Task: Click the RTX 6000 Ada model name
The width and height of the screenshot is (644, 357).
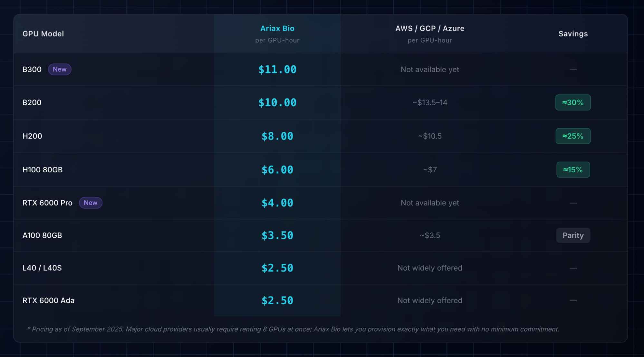Action: point(48,300)
